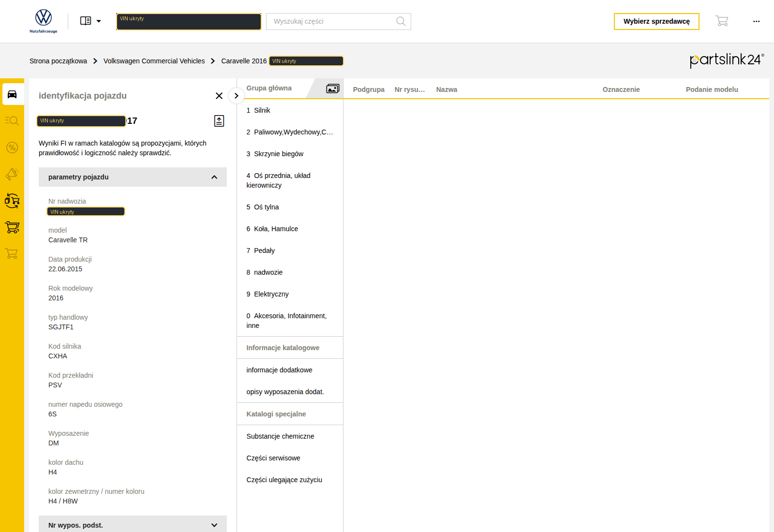Open opisy wyposazenia dodat. entry
The image size is (774, 532).
point(290,392)
